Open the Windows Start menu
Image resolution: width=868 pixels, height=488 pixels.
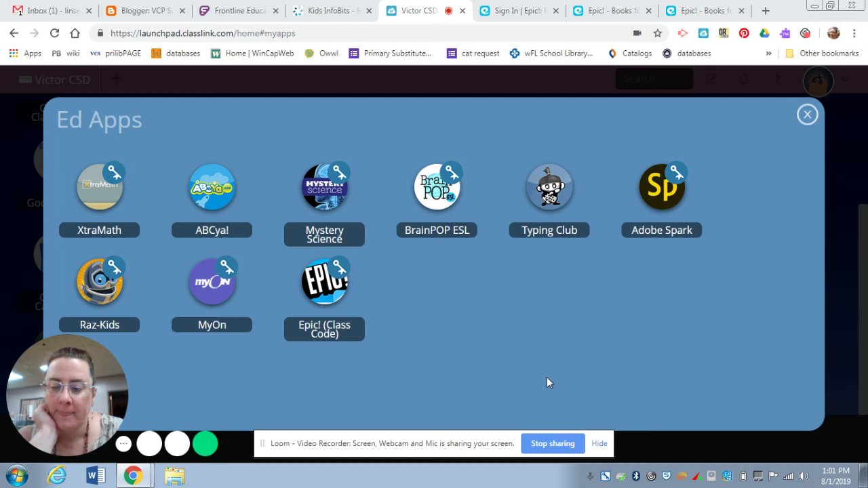17,476
